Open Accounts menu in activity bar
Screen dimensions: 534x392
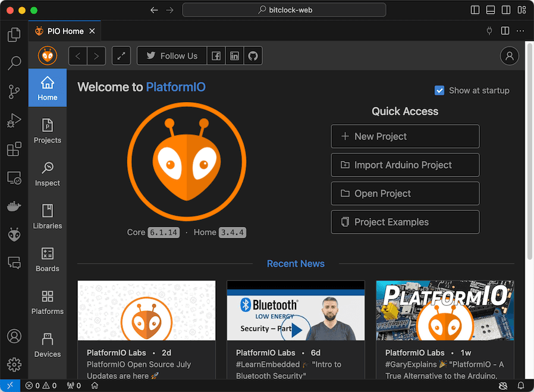coord(14,336)
